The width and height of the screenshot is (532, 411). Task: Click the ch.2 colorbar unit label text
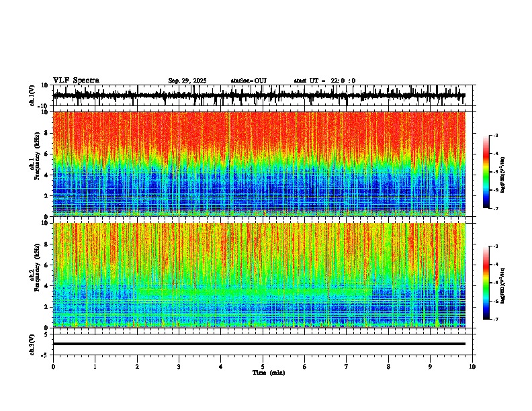coord(502,285)
